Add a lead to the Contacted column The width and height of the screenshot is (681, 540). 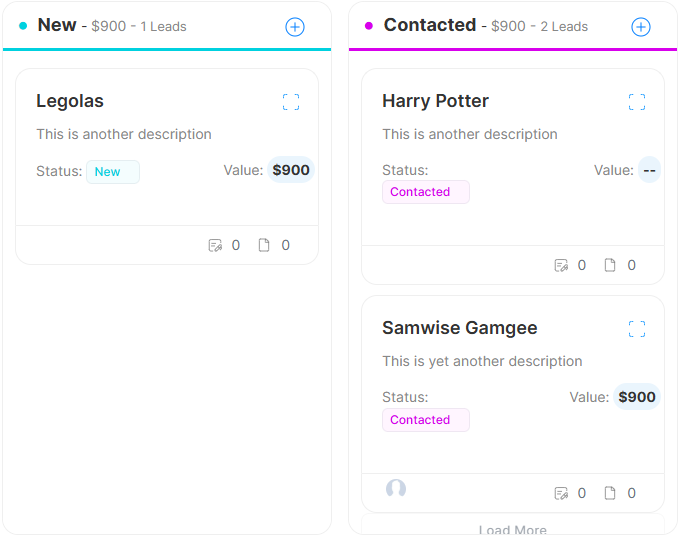pos(641,27)
